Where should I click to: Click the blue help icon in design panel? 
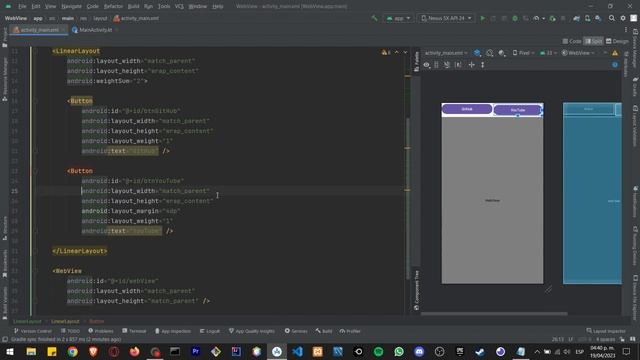[615, 65]
